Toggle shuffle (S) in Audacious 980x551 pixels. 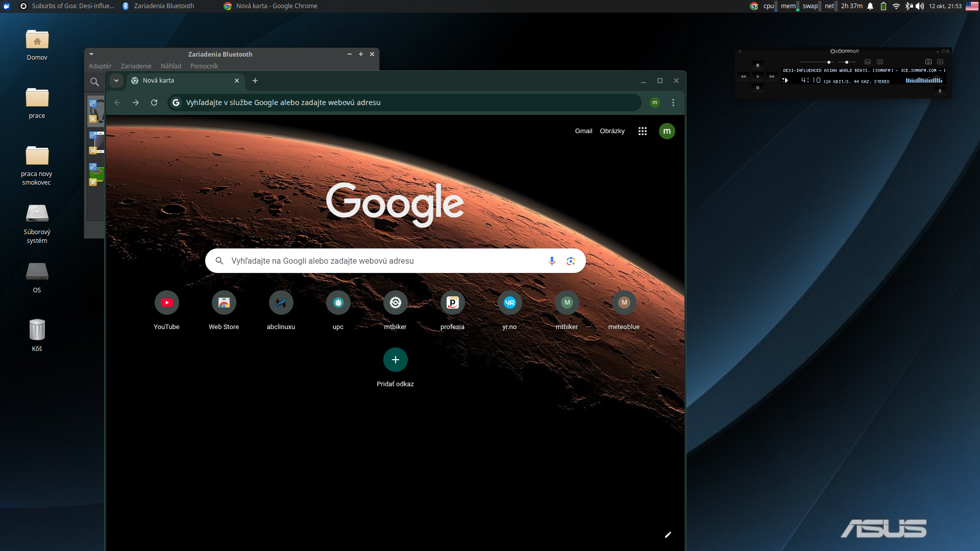point(928,62)
